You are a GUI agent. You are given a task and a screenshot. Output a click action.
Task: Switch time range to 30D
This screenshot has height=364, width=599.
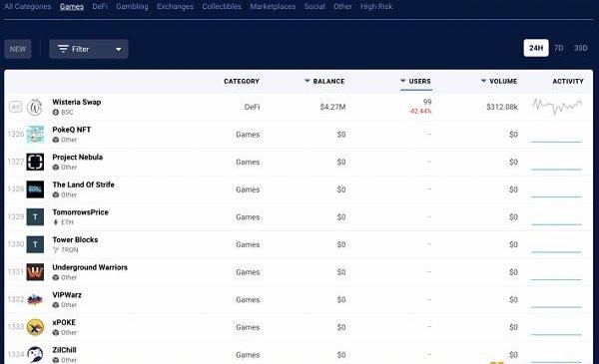point(580,48)
